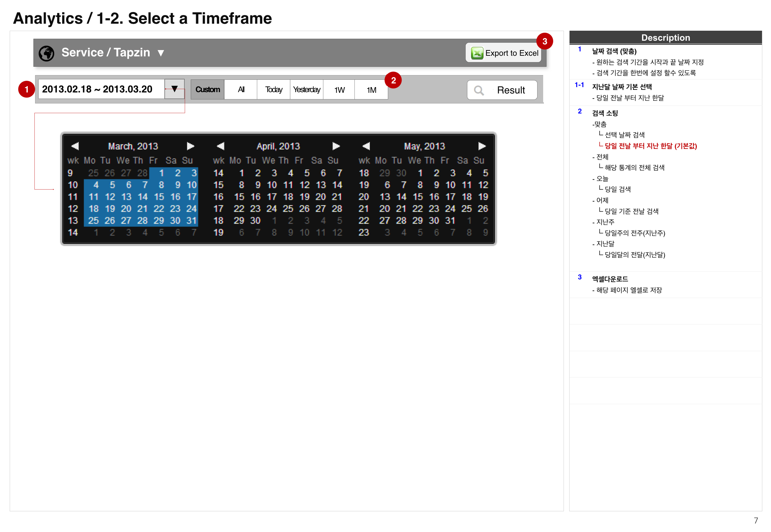The image size is (771, 532).
Task: Select the All timeframe tab
Action: (x=241, y=89)
